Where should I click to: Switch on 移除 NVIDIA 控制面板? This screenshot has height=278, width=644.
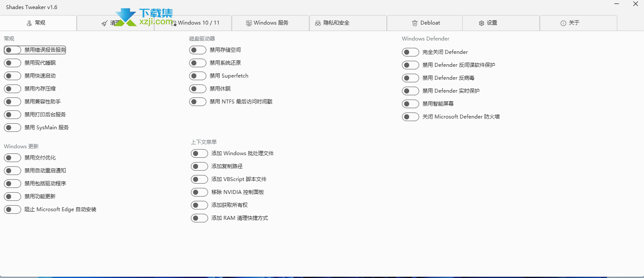click(199, 192)
